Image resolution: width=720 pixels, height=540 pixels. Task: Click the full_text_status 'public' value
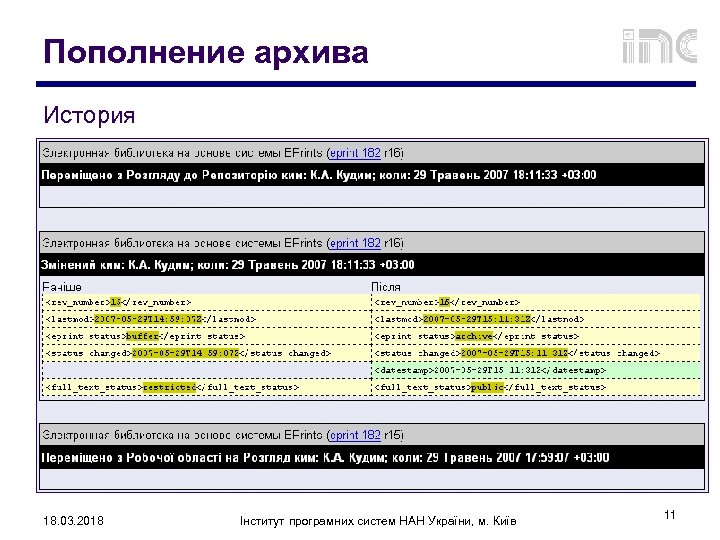pos(488,387)
